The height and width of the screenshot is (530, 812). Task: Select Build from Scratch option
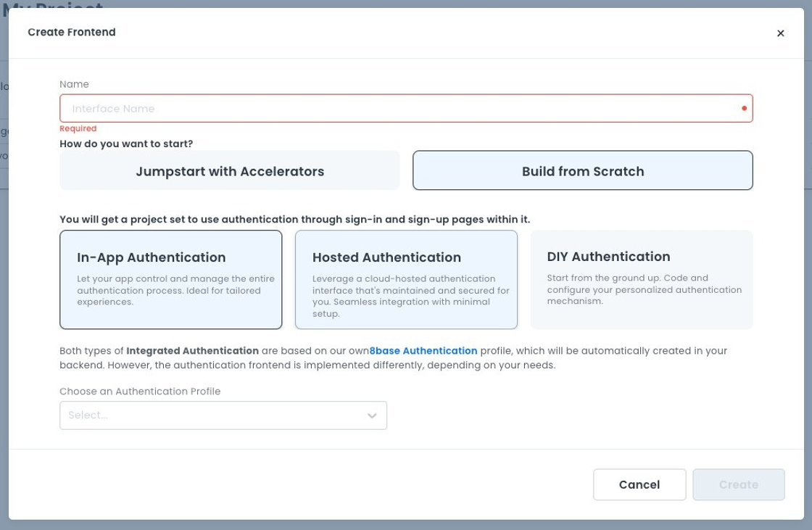583,171
